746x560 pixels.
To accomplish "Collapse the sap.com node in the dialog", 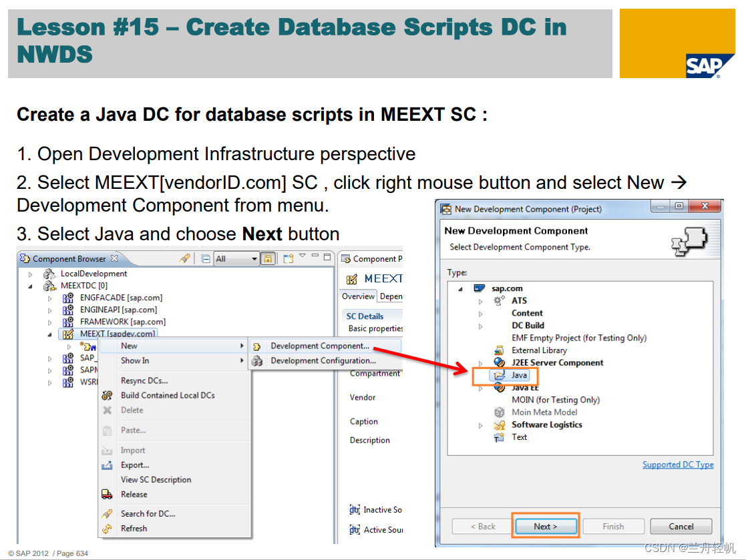I will [x=461, y=289].
